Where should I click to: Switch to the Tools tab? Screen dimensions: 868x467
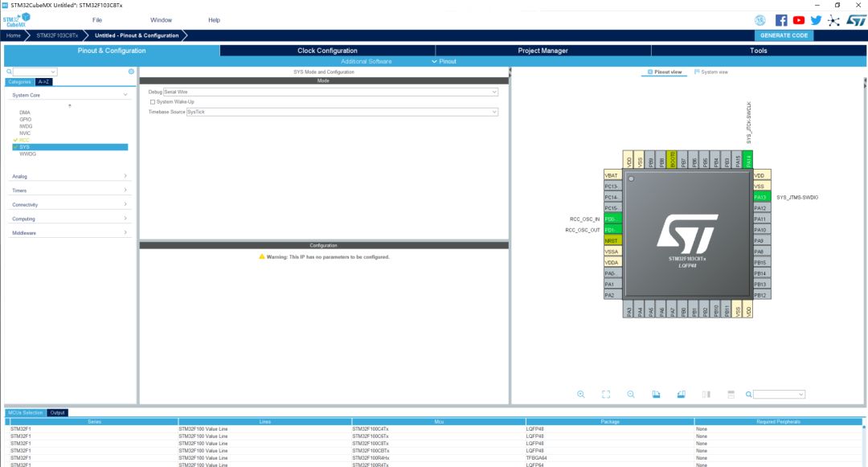759,51
